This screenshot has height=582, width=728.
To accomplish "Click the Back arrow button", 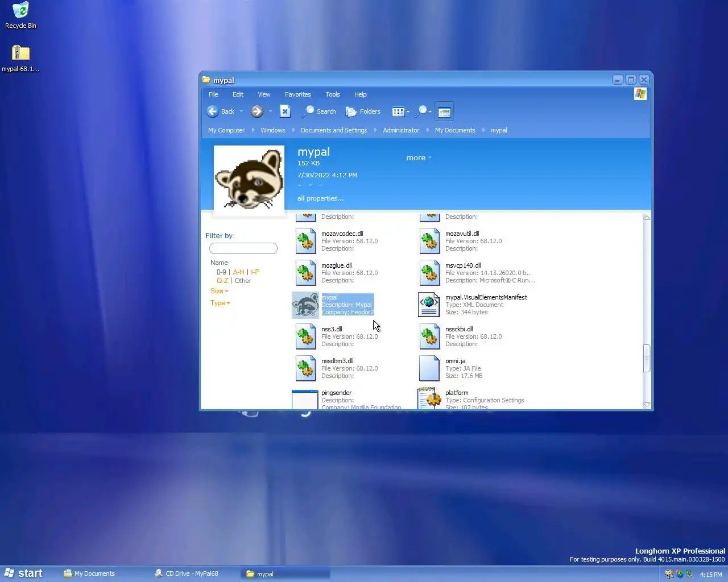I will click(213, 111).
